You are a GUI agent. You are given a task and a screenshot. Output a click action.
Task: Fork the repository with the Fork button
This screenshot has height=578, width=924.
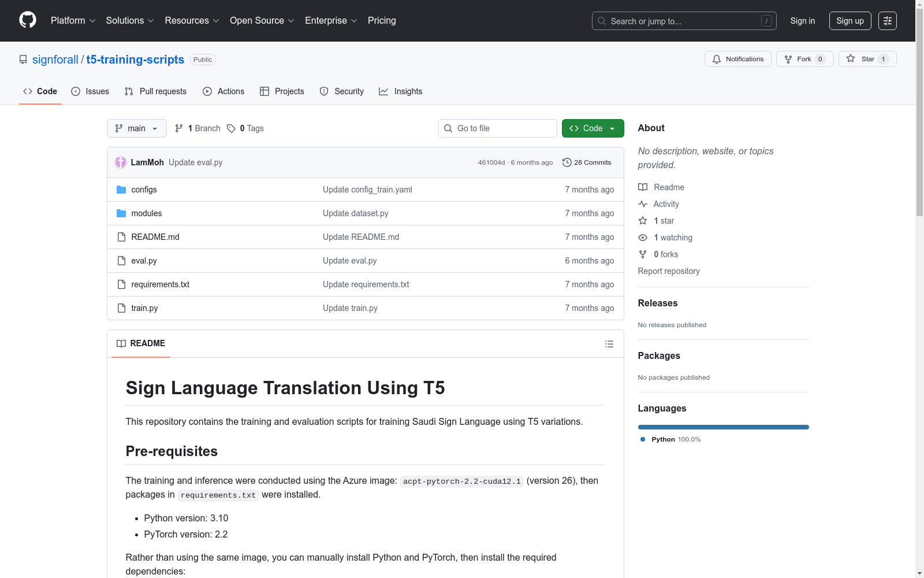tap(805, 59)
